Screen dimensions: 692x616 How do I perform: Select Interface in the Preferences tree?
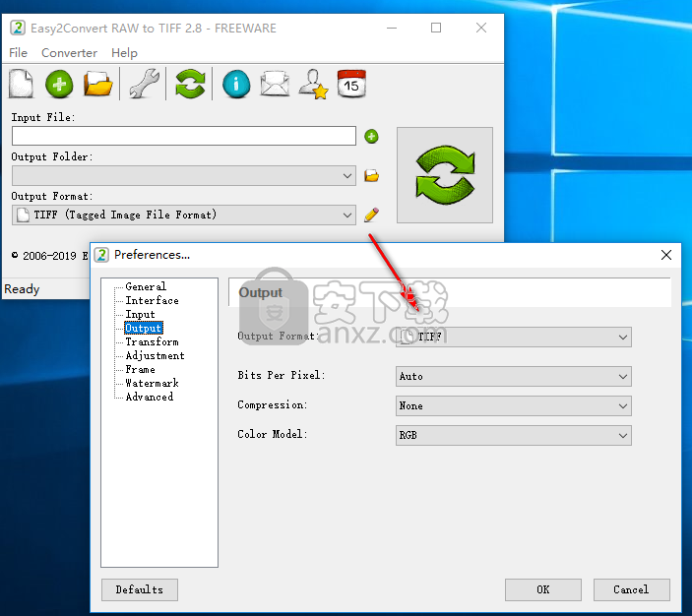152,300
